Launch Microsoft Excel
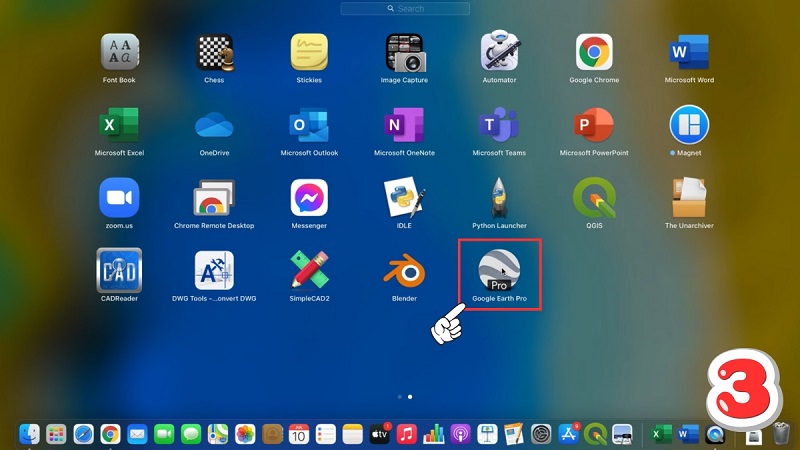This screenshot has width=800, height=450. click(x=120, y=125)
